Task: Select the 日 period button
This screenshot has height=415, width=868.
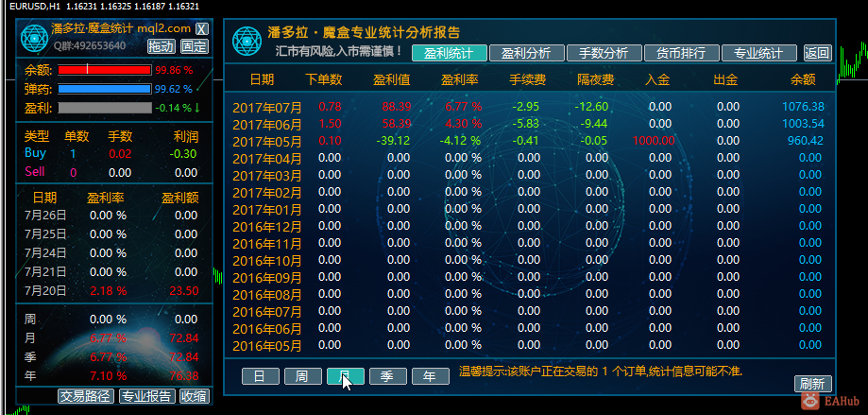Action: pos(261,376)
